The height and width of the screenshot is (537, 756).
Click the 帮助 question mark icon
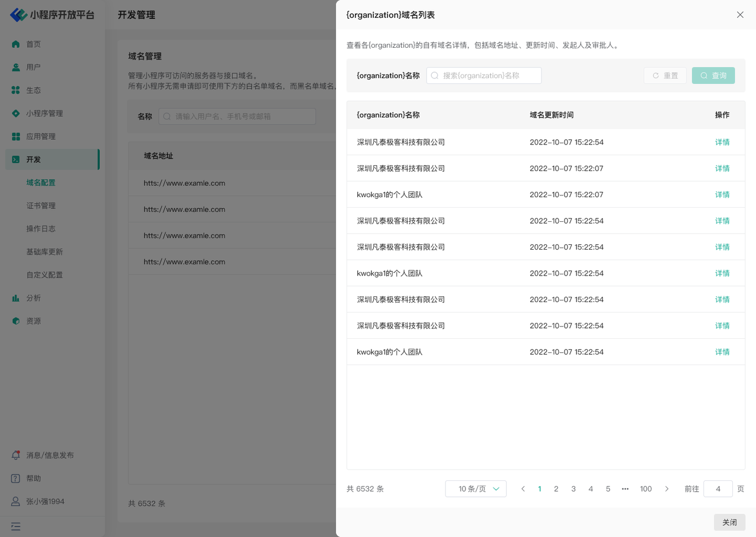pos(16,479)
